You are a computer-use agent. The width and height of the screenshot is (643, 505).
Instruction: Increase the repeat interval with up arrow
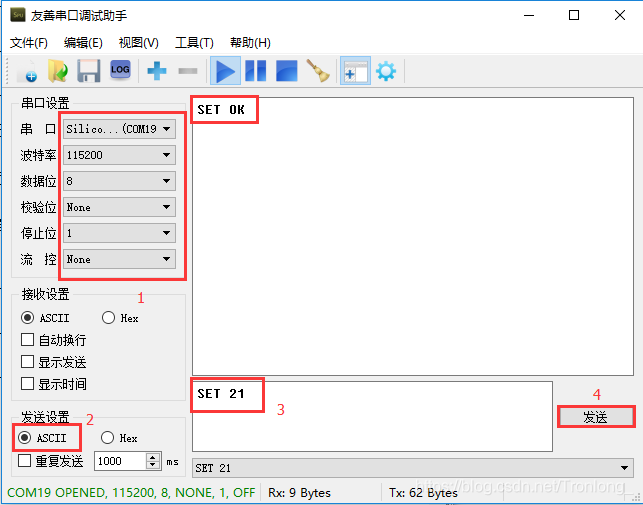pyautogui.click(x=153, y=457)
